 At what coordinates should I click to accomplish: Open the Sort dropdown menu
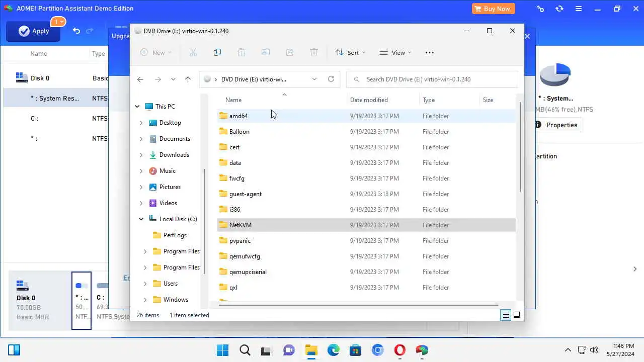click(x=351, y=52)
